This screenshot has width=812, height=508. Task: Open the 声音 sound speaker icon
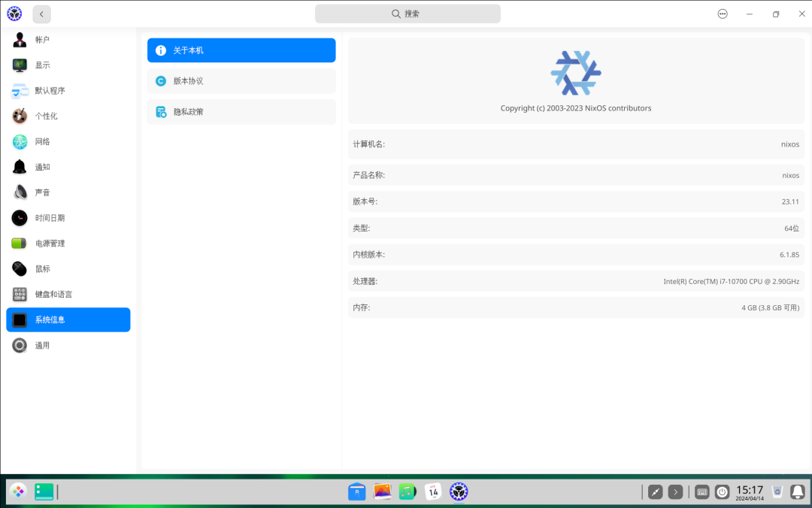click(x=20, y=192)
